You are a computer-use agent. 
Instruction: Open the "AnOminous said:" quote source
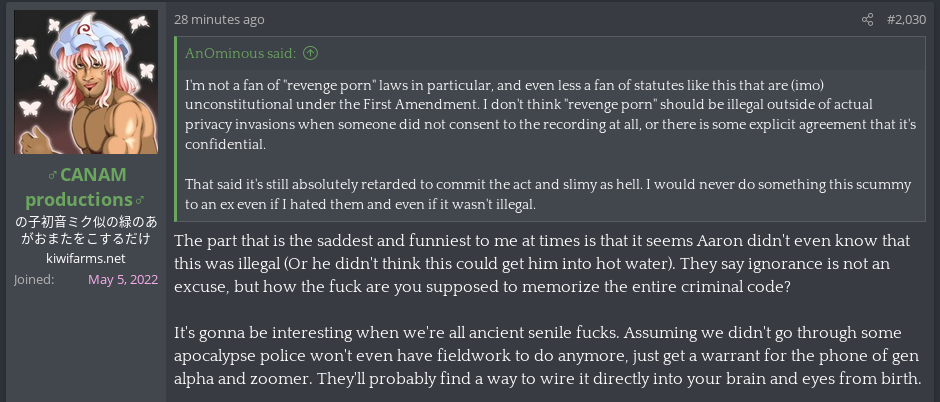(243, 53)
